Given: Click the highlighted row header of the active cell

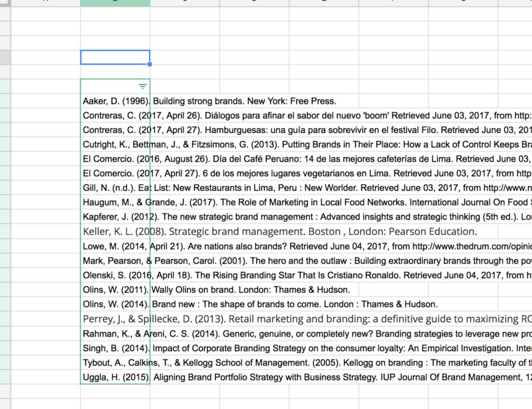Looking at the screenshot, I should [5, 57].
